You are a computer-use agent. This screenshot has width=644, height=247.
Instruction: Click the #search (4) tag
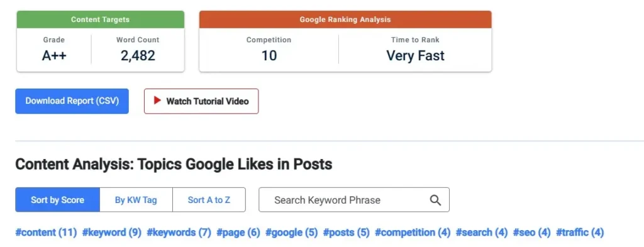tap(482, 233)
